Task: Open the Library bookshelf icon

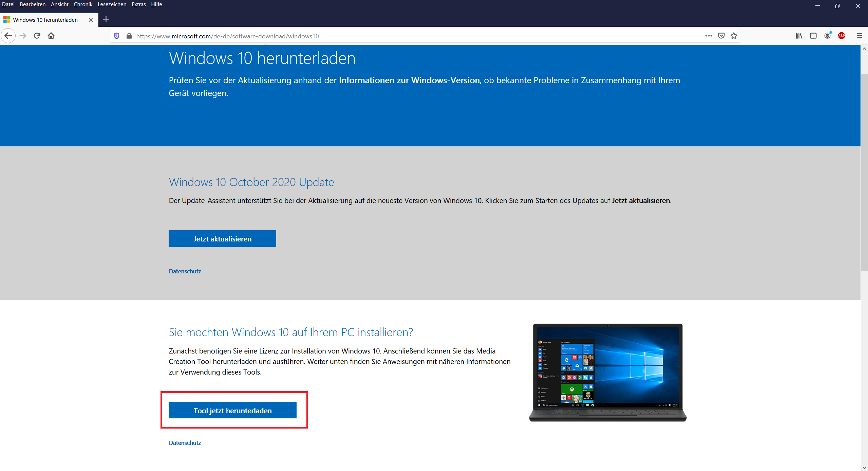Action: point(799,36)
